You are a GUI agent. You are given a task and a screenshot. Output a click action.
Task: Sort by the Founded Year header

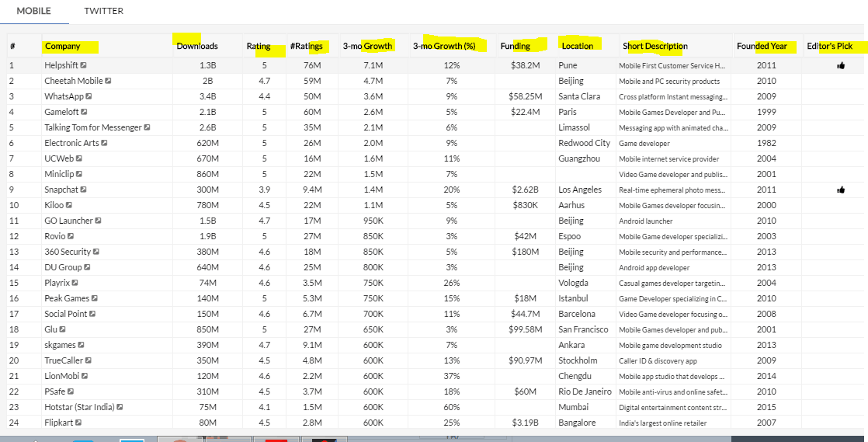[x=762, y=46]
